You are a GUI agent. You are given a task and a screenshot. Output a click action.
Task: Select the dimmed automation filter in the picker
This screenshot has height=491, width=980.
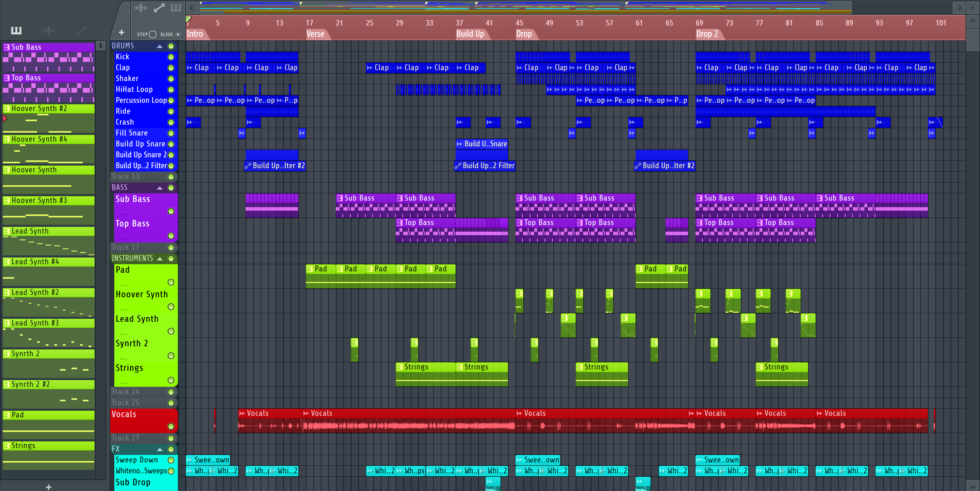[81, 30]
